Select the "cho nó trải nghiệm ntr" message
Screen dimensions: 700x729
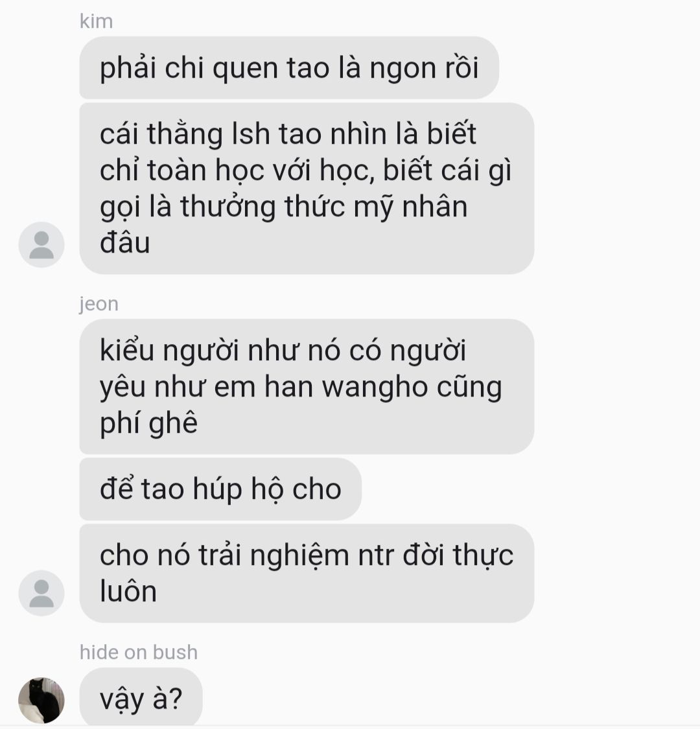(x=307, y=573)
